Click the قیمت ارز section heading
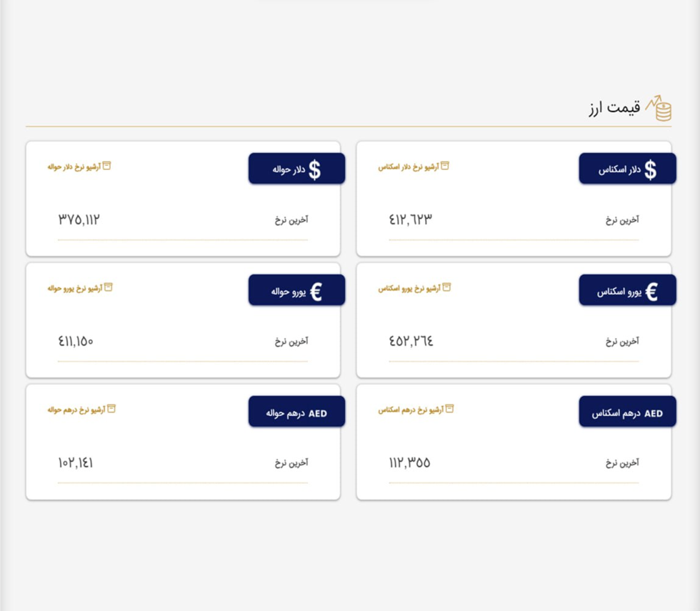The width and height of the screenshot is (700, 611). [x=614, y=108]
